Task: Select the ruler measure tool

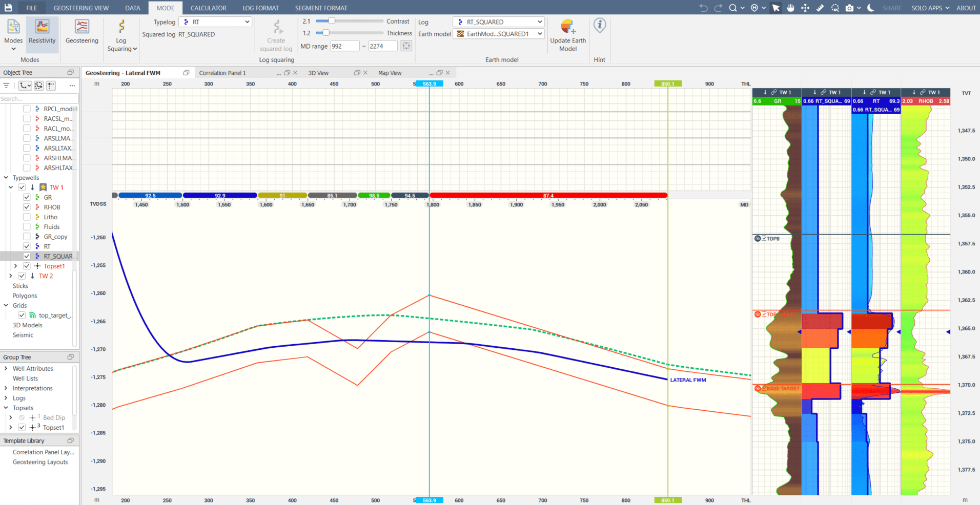Action: (x=820, y=8)
